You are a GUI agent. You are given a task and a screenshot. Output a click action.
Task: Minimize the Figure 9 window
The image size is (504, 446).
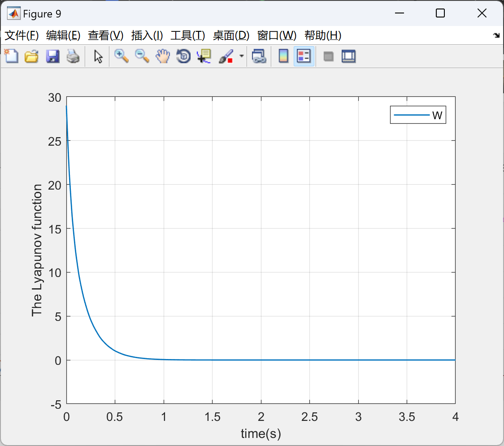click(x=399, y=13)
